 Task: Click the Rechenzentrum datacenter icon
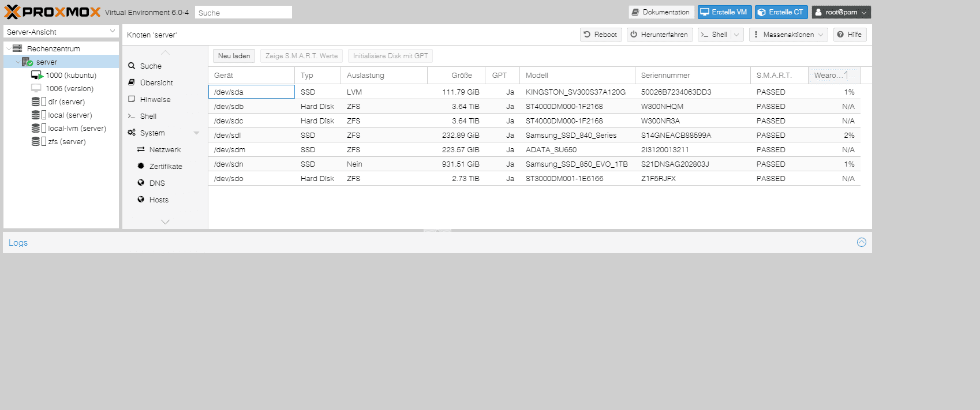click(x=17, y=48)
